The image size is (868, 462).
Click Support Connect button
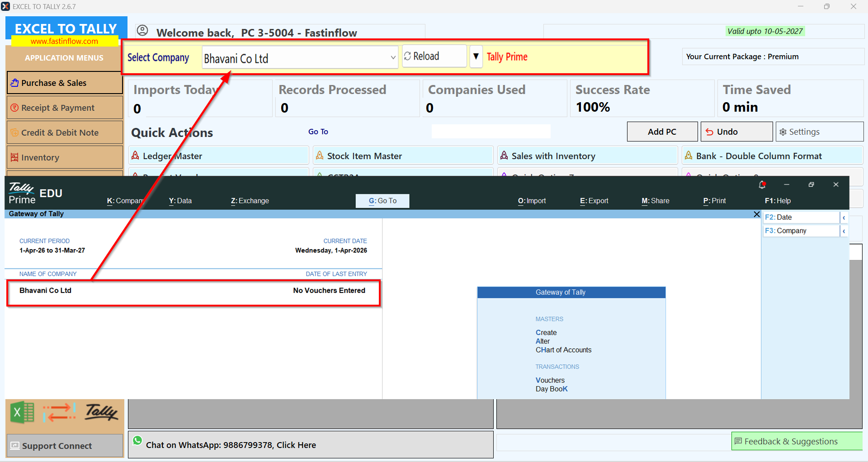tap(65, 446)
